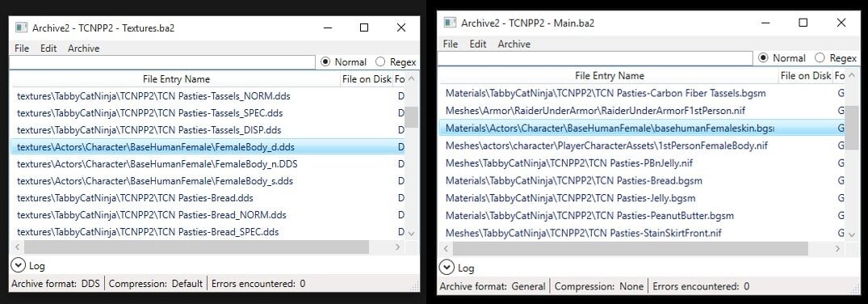Select TCN Pasties-PBnJelly.nif entry
Image resolution: width=868 pixels, height=304 pixels.
click(642, 163)
